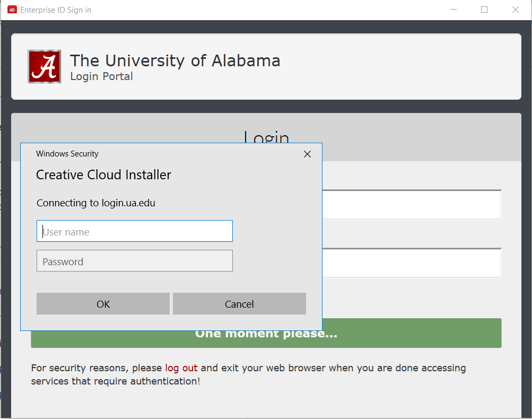Close the Windows Security dialog with X
This screenshot has width=532, height=419.
(x=308, y=154)
